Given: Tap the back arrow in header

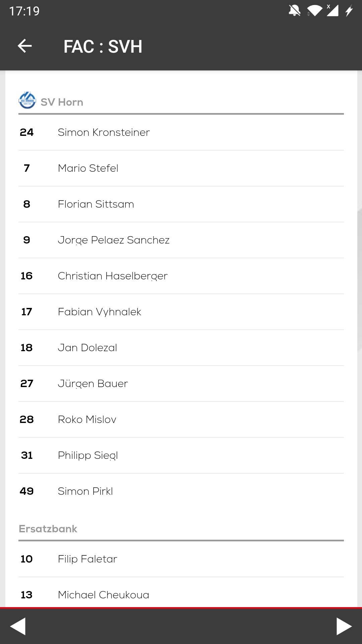Looking at the screenshot, I should point(24,46).
